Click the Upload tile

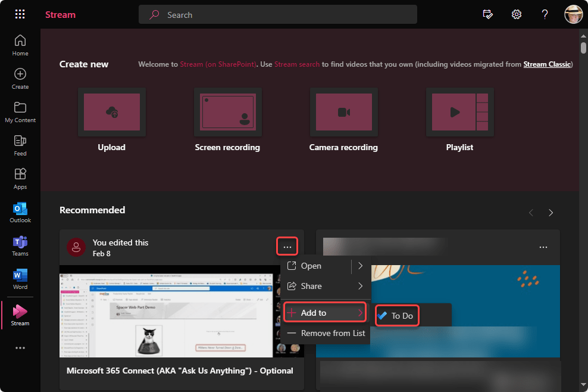[111, 112]
